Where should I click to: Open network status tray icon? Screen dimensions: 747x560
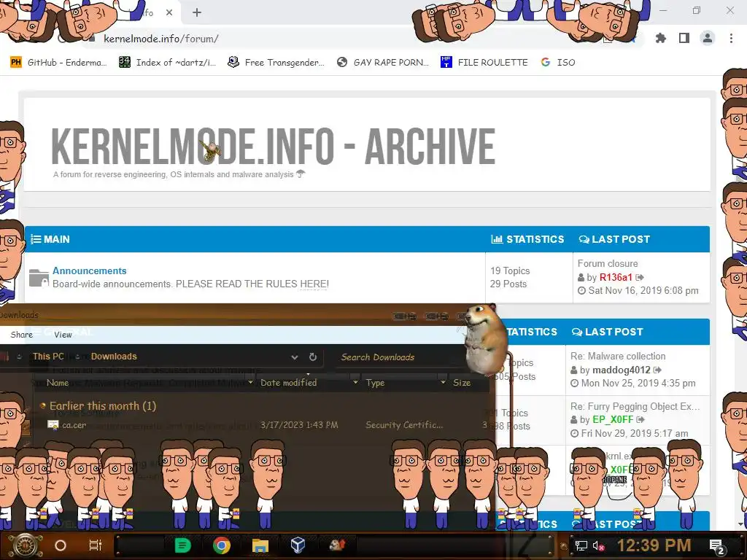581,545
